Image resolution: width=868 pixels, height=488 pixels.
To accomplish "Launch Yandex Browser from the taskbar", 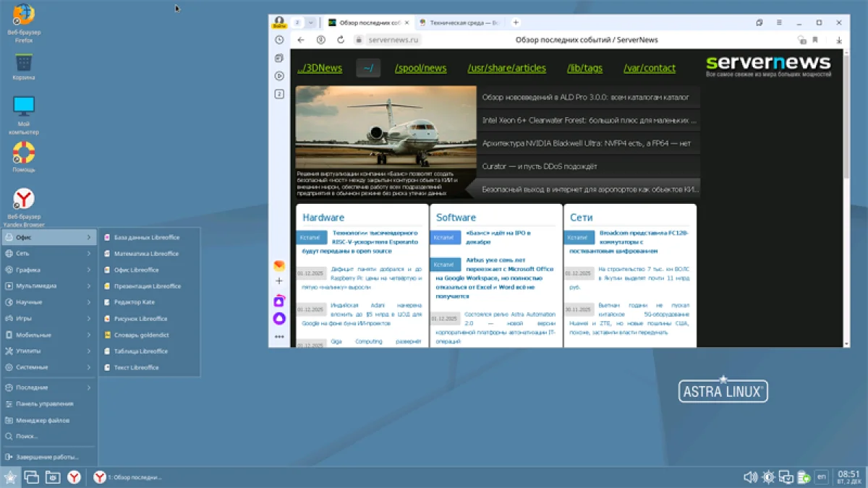I will [x=73, y=477].
